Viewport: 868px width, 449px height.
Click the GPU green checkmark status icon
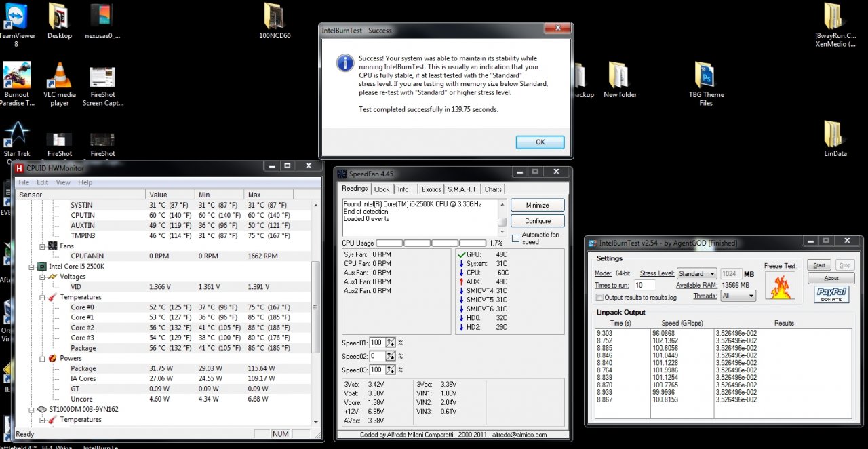pos(461,255)
